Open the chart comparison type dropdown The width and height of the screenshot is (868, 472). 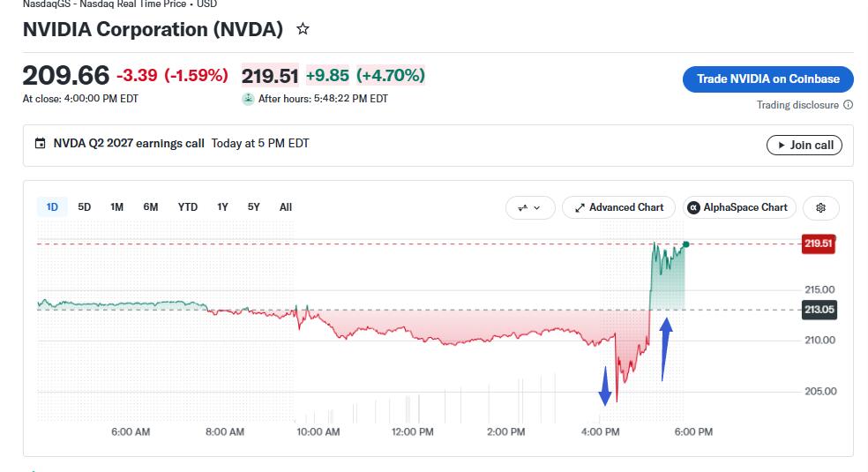tap(530, 207)
